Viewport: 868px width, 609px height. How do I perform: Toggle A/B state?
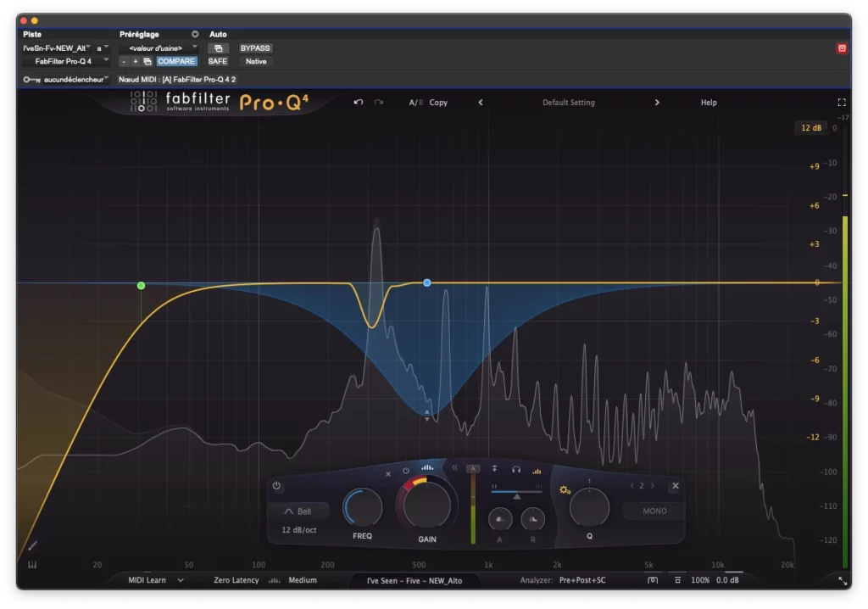tap(415, 103)
